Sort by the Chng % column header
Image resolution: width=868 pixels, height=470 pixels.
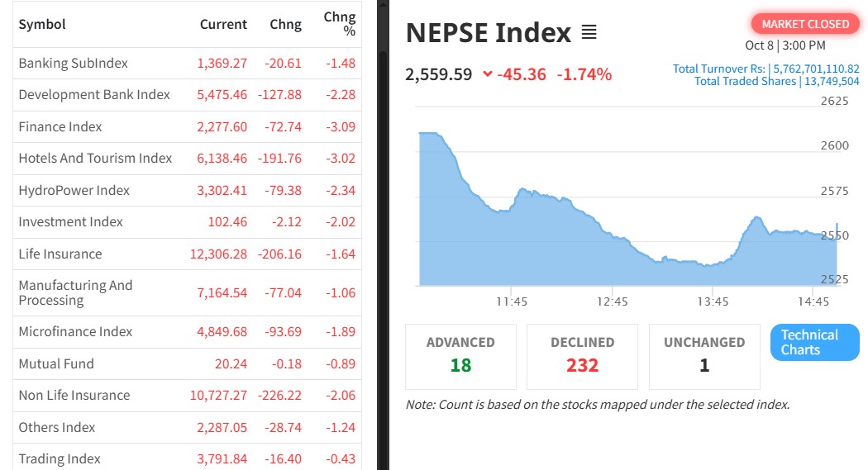(339, 25)
